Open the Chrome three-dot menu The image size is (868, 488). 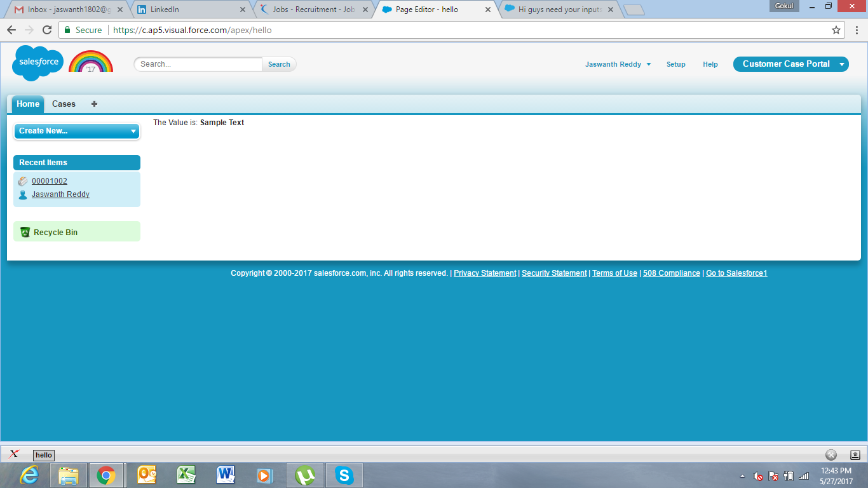coord(857,30)
